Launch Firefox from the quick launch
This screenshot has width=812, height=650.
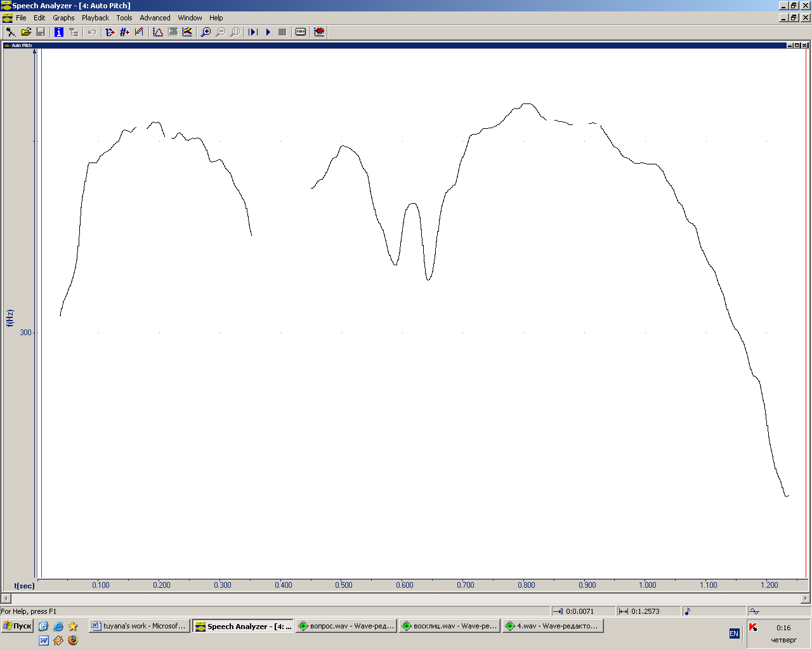(73, 640)
